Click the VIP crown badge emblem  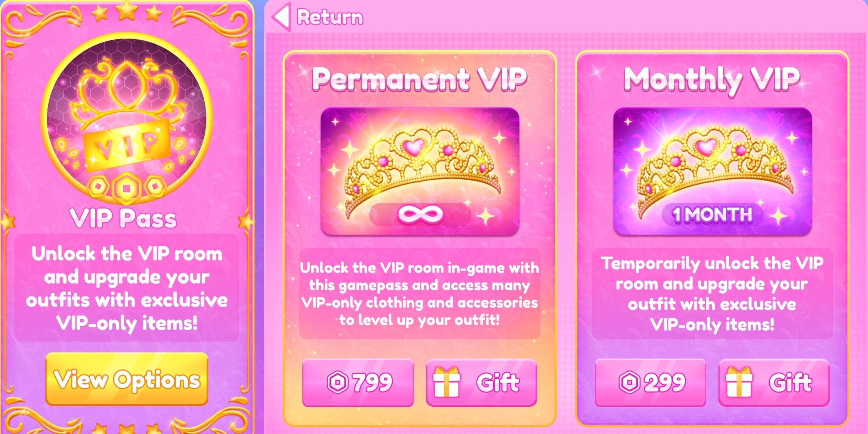pyautogui.click(x=126, y=119)
